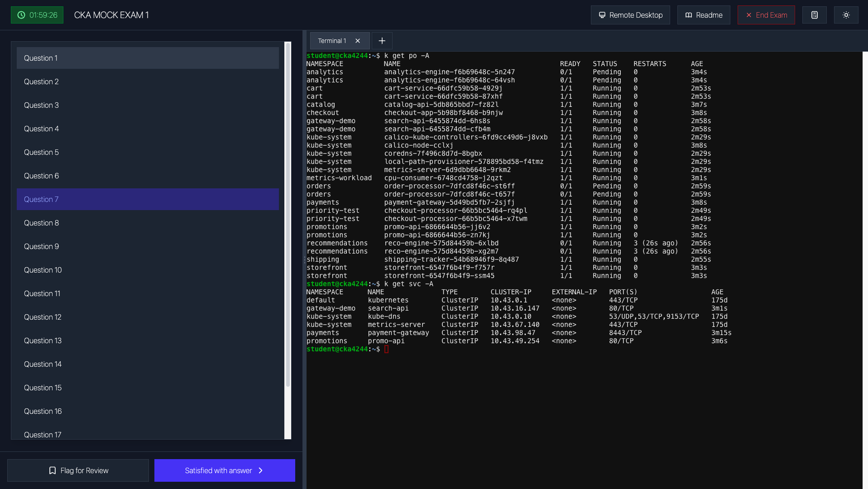
Task: Click the service name promo-api
Action: pos(386,341)
